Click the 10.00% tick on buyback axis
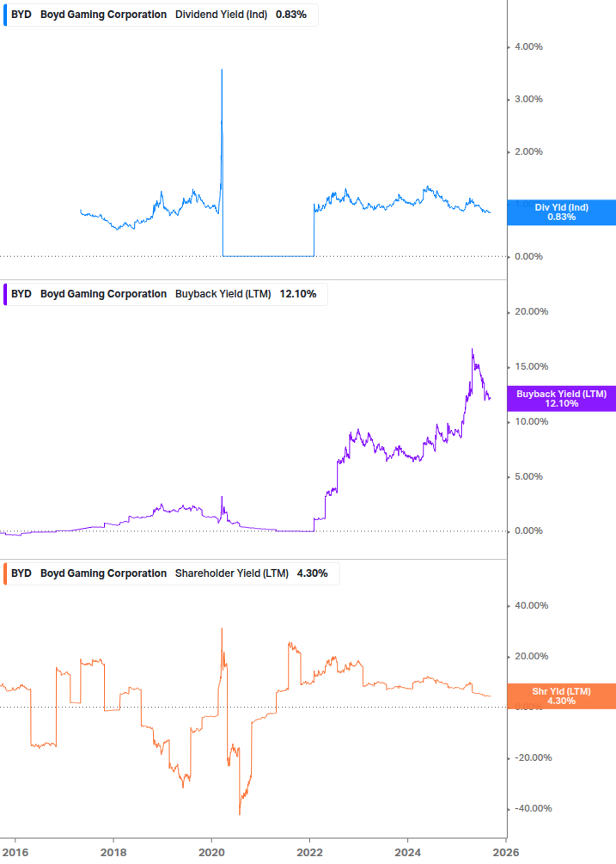 pos(531,421)
